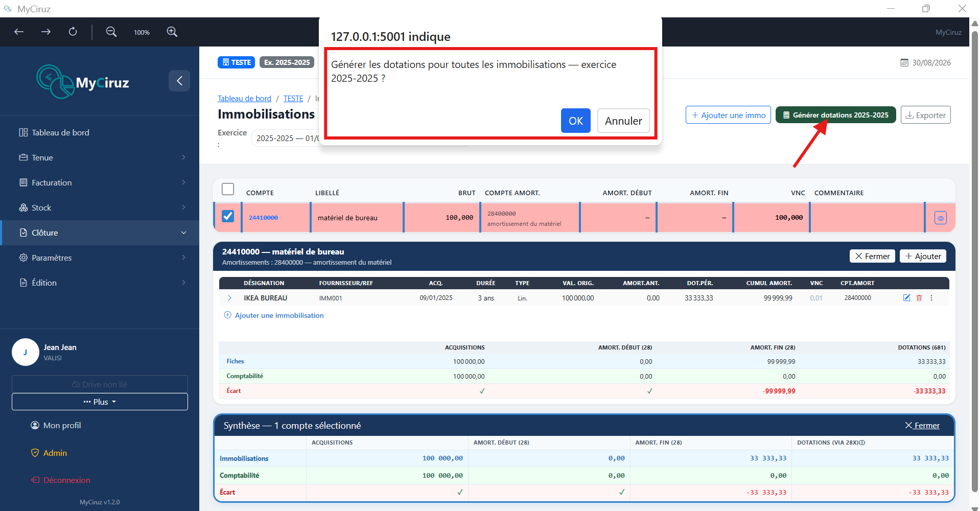Click Annuler in the confirmation dialog

tap(623, 121)
